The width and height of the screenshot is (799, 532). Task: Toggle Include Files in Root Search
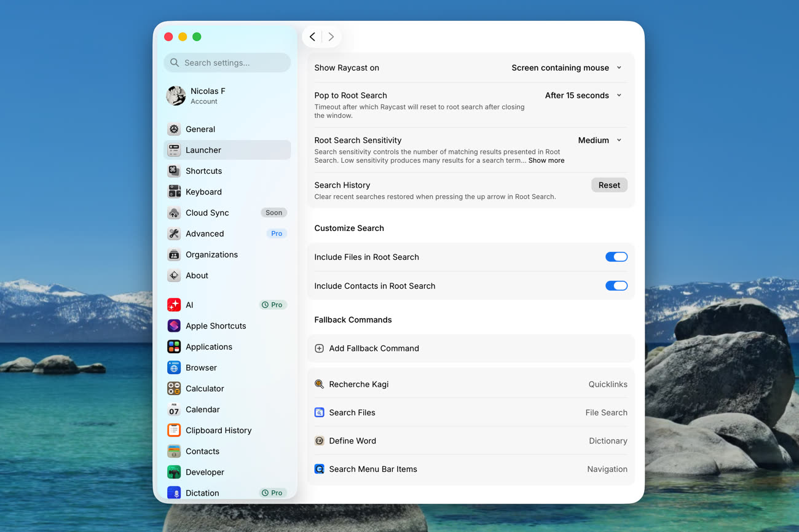click(616, 257)
